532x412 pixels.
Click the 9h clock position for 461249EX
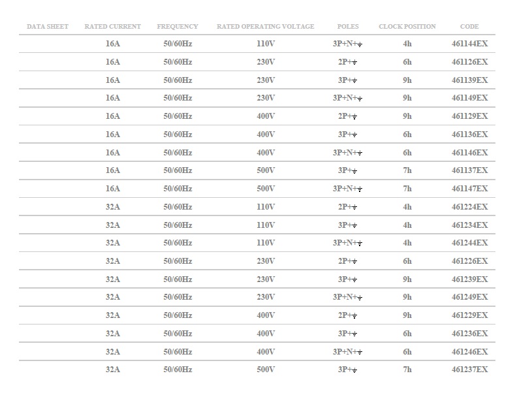(x=407, y=297)
